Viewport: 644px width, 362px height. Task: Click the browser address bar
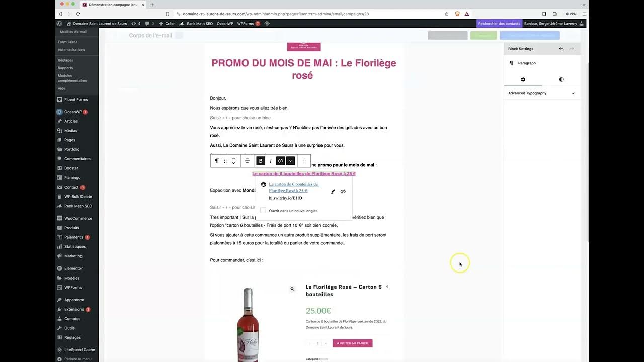coord(312,14)
